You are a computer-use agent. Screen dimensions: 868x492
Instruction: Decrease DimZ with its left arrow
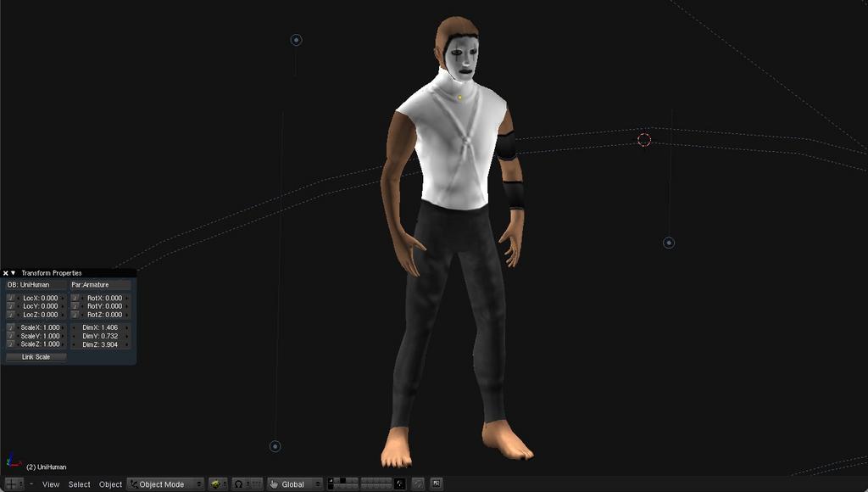coord(74,344)
